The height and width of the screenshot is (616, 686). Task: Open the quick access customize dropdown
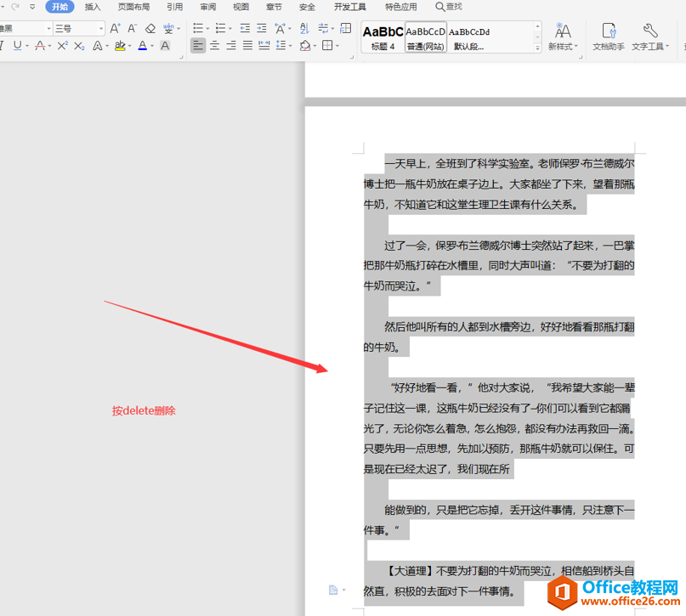pyautogui.click(x=32, y=7)
